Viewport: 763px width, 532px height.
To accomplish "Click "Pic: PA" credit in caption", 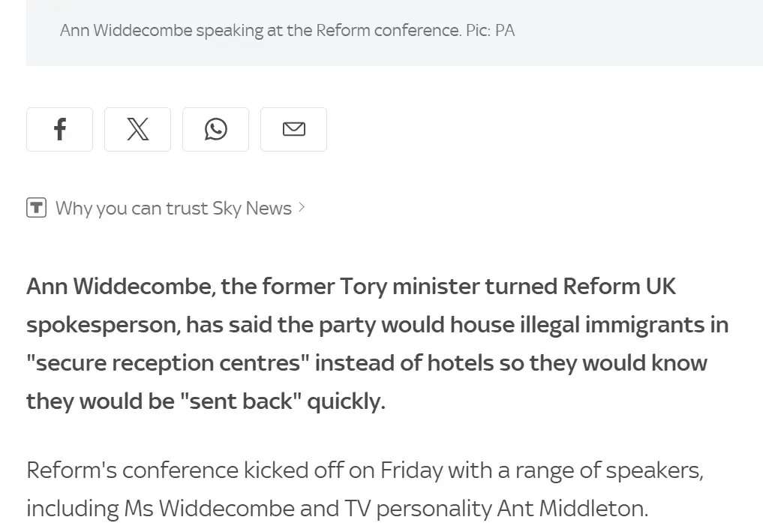I will coord(490,31).
